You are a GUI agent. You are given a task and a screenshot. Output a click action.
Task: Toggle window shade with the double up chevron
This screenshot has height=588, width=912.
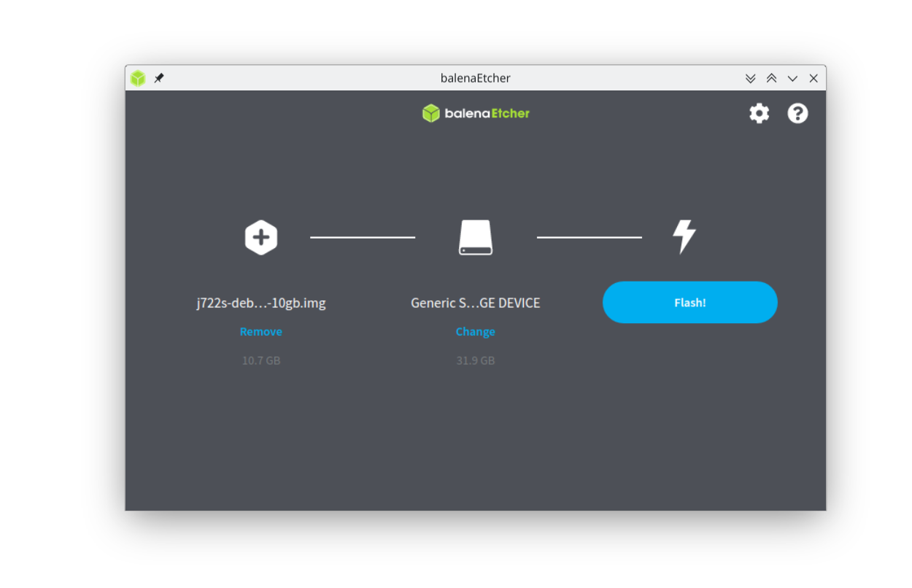coord(771,78)
